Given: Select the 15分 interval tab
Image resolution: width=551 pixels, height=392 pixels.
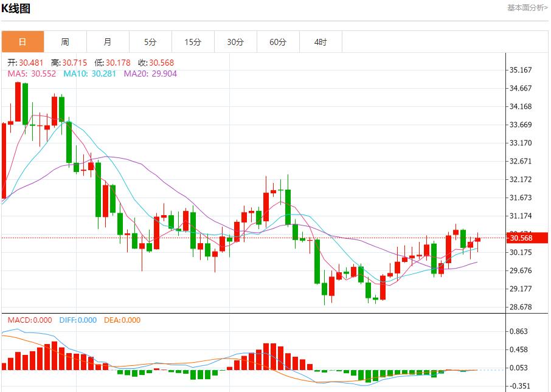Looking at the screenshot, I should [x=193, y=42].
